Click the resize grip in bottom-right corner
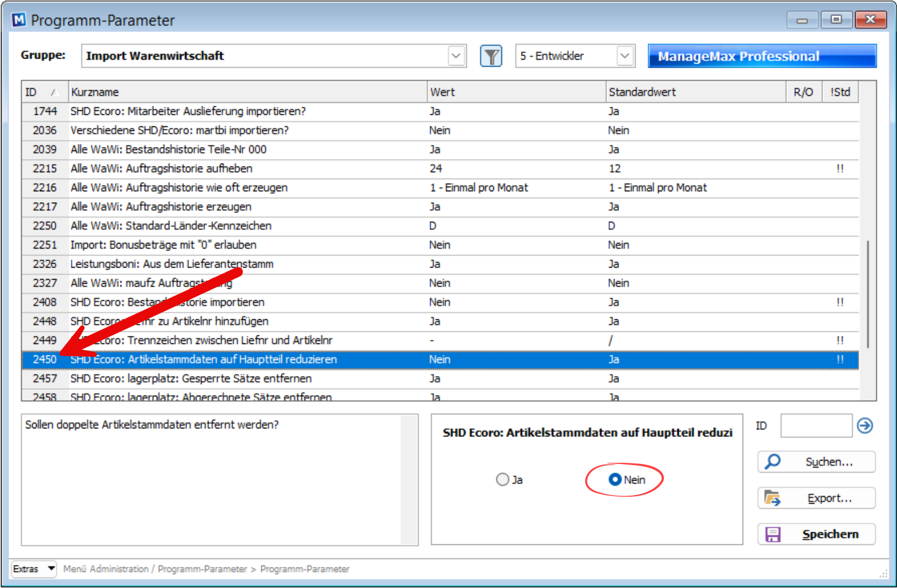This screenshot has height=588, width=897. click(883, 574)
